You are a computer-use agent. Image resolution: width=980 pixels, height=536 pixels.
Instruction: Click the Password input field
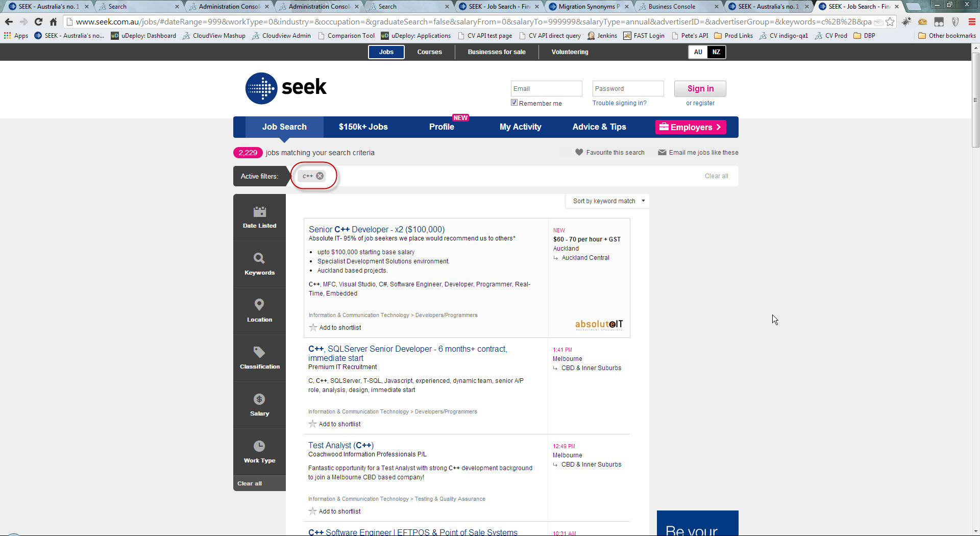coord(628,89)
